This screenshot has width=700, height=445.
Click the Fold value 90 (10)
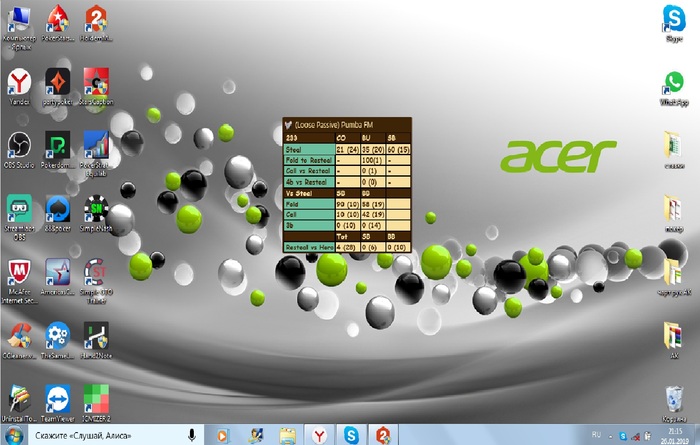pyautogui.click(x=348, y=204)
